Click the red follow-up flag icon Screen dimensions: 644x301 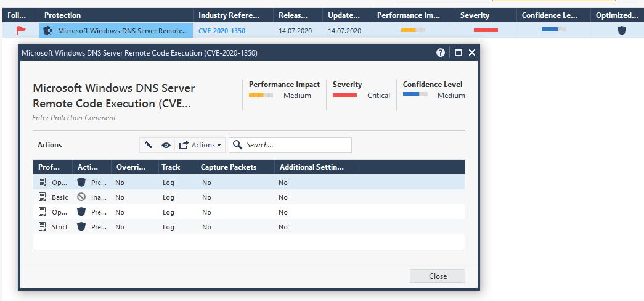coord(20,30)
